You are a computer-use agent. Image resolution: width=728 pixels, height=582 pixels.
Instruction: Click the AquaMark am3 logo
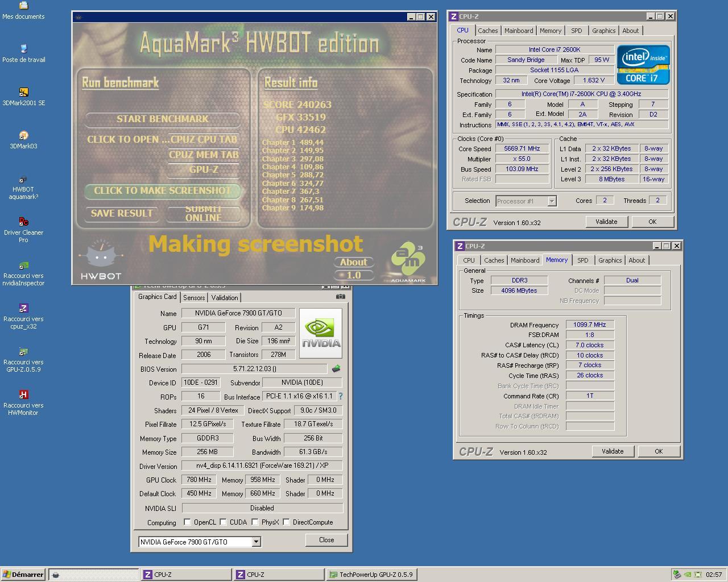click(408, 261)
